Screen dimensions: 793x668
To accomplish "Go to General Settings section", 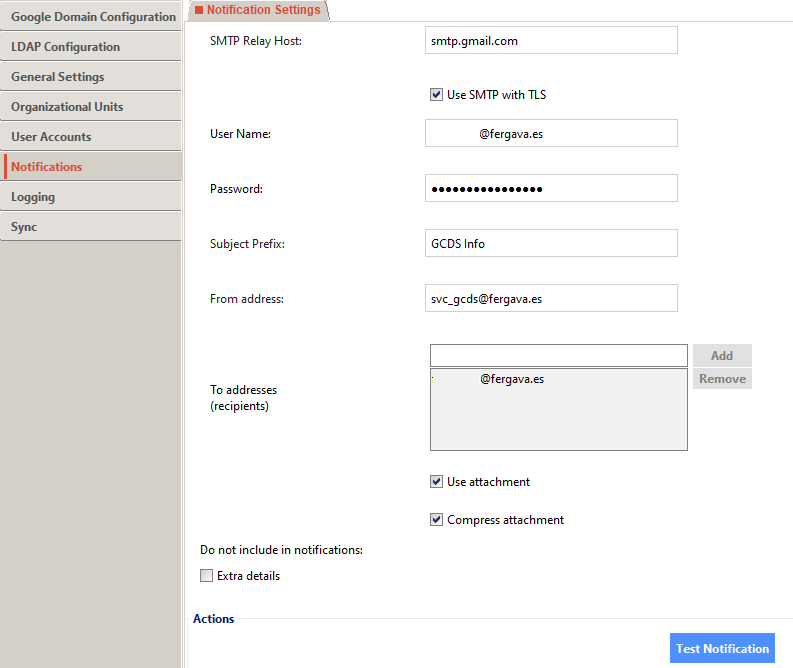I will 91,77.
